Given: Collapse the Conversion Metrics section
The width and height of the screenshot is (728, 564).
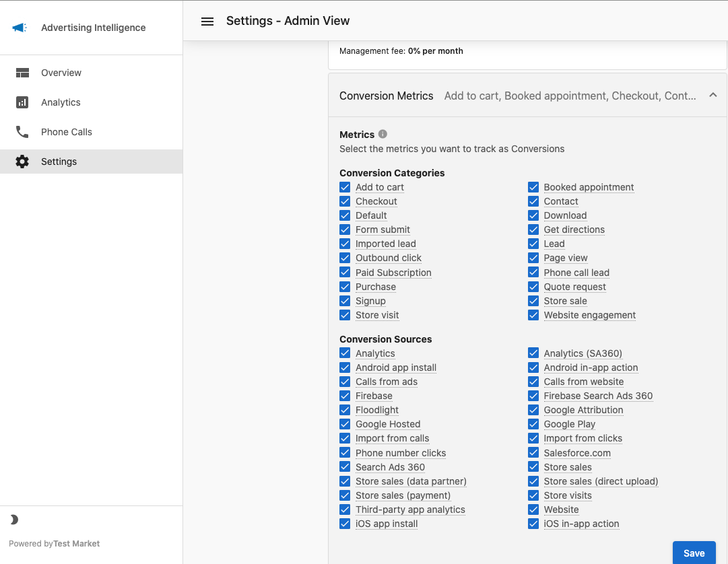Looking at the screenshot, I should pos(713,95).
